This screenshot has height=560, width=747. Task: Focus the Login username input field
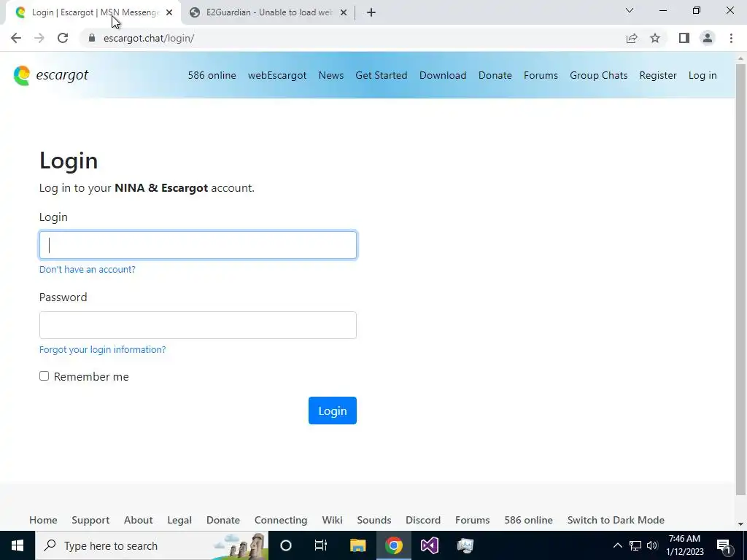click(x=198, y=245)
